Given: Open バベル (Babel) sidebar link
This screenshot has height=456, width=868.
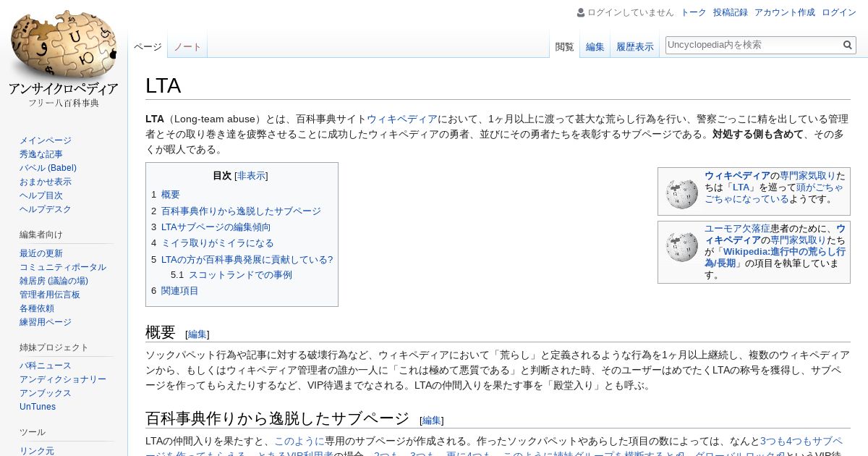Looking at the screenshot, I should point(48,168).
